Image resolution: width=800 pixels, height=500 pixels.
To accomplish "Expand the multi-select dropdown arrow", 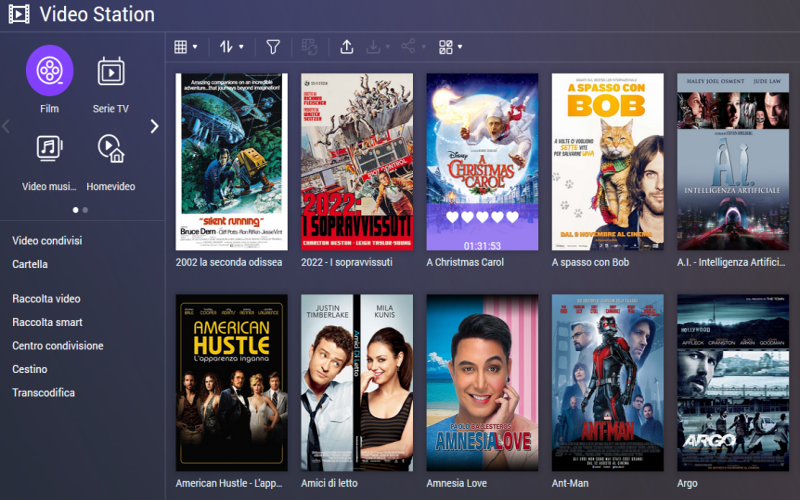I will [460, 47].
